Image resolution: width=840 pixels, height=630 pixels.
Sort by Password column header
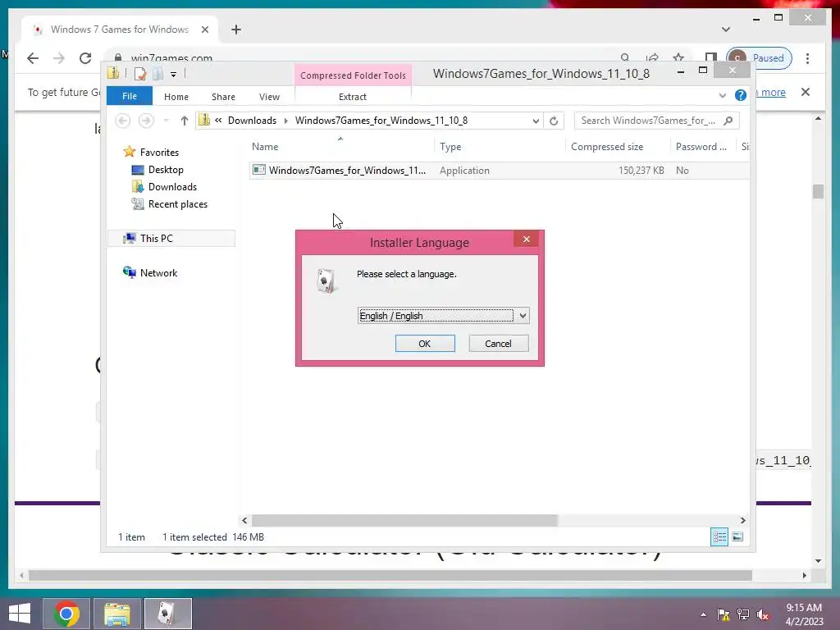pyautogui.click(x=701, y=146)
